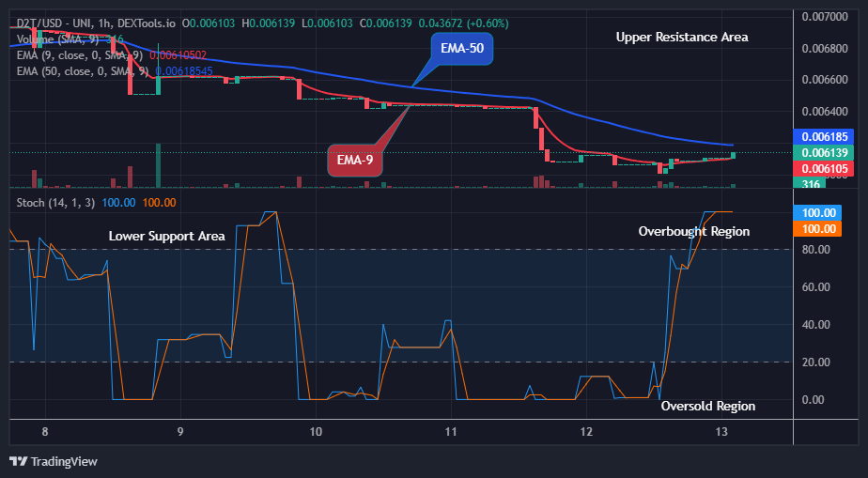Image resolution: width=868 pixels, height=478 pixels.
Task: Click the legend high value H0.006139
Action: pyautogui.click(x=269, y=23)
